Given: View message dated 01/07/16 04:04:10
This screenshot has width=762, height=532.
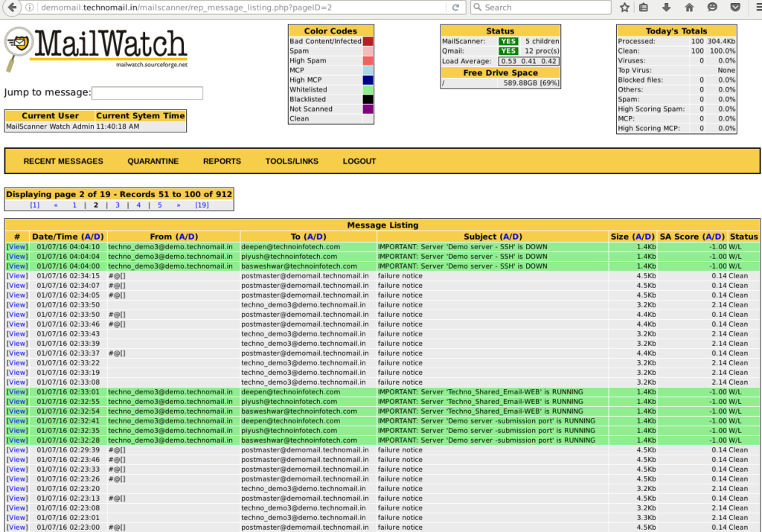Looking at the screenshot, I should tap(17, 247).
